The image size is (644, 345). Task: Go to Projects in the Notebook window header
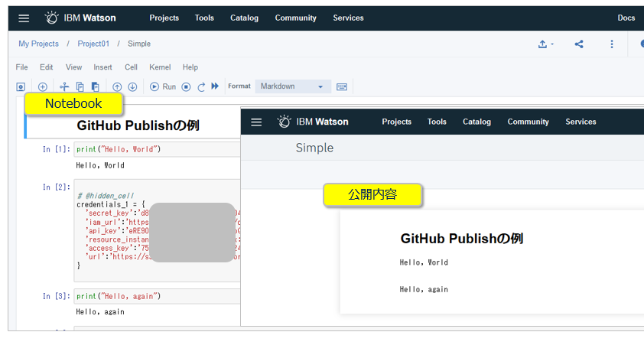164,18
